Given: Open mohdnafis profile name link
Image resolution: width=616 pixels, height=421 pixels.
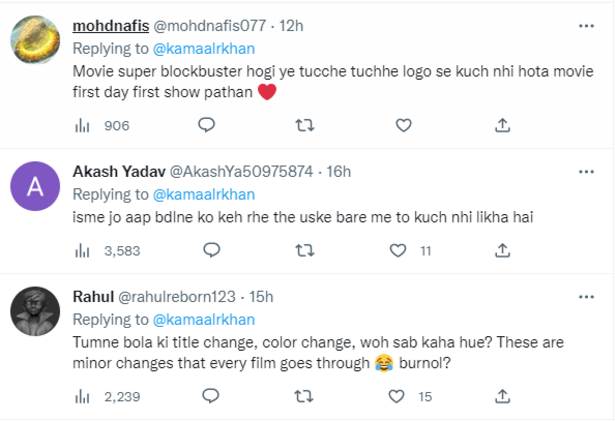Looking at the screenshot, I should pyautogui.click(x=111, y=26).
